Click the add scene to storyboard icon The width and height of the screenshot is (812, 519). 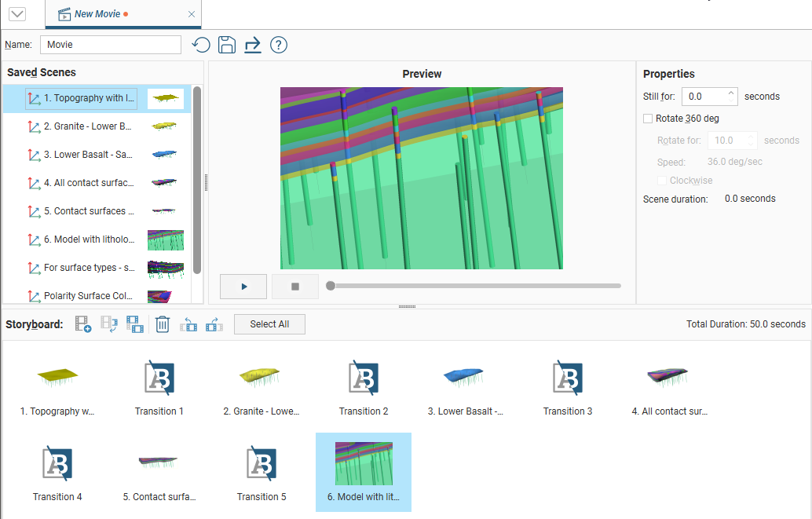coord(83,324)
